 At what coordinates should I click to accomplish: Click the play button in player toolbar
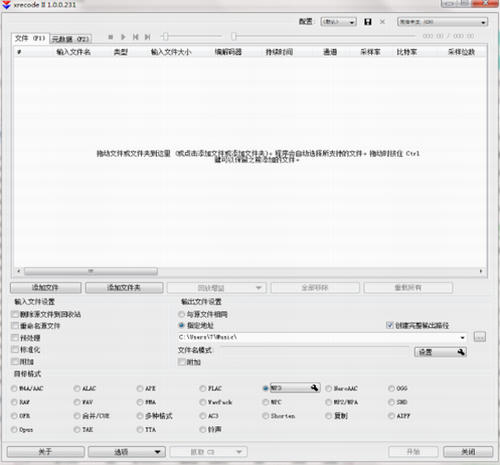point(123,37)
